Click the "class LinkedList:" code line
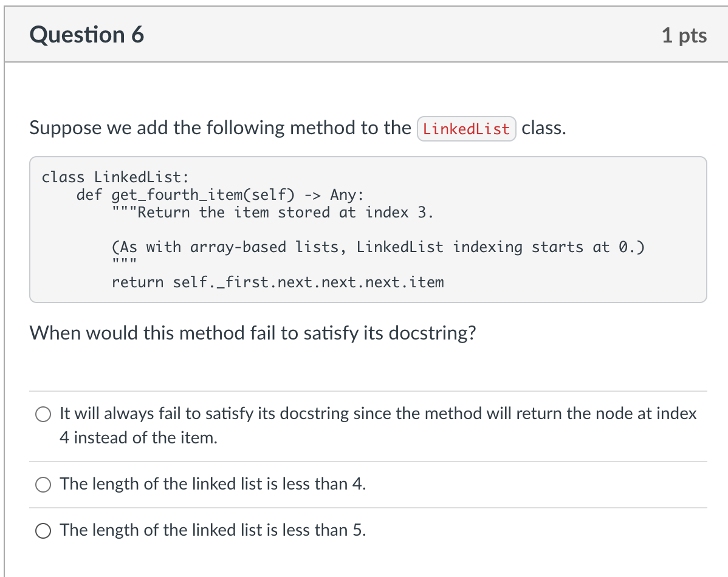The height and width of the screenshot is (577, 728). [115, 177]
